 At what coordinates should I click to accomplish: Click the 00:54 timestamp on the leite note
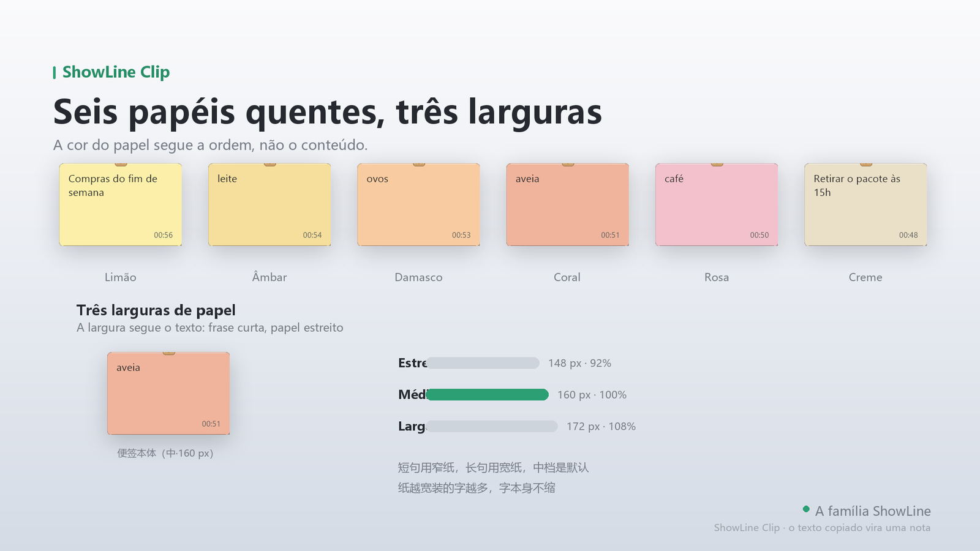coord(312,235)
